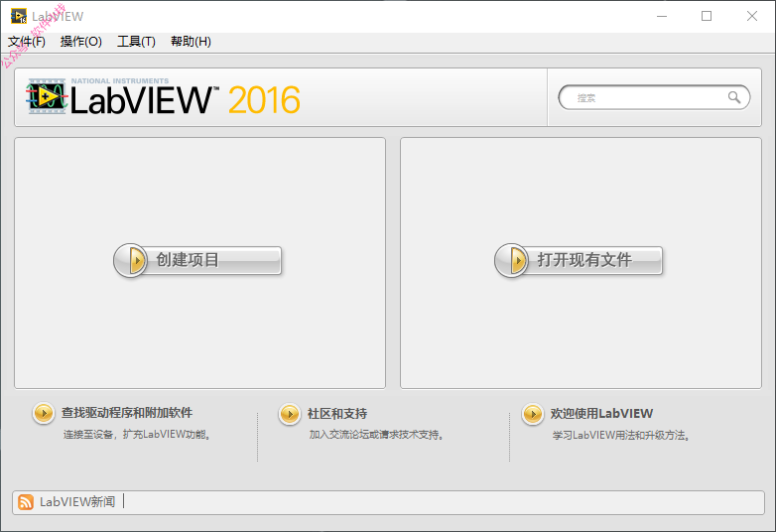Minimize the LabVIEW window

662,16
